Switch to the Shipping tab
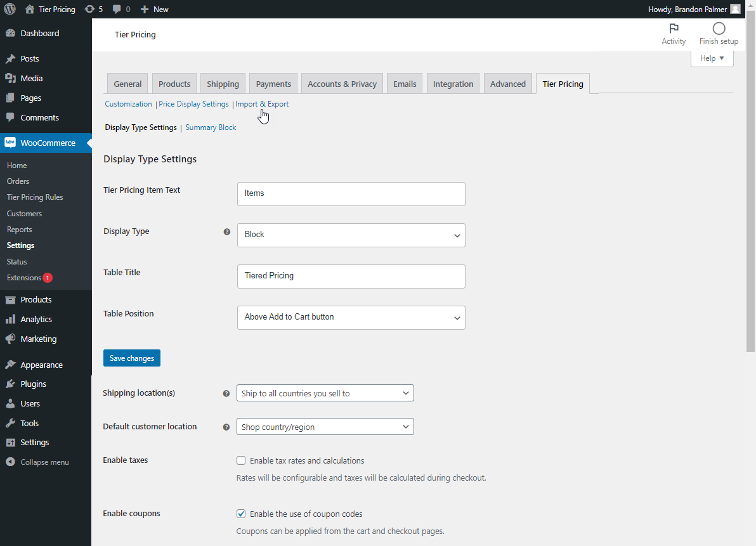The height and width of the screenshot is (546, 756). tap(223, 84)
